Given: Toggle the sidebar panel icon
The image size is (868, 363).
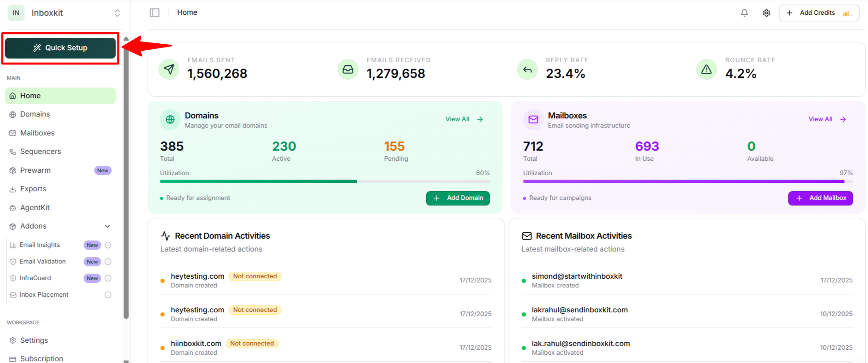Looking at the screenshot, I should [155, 13].
